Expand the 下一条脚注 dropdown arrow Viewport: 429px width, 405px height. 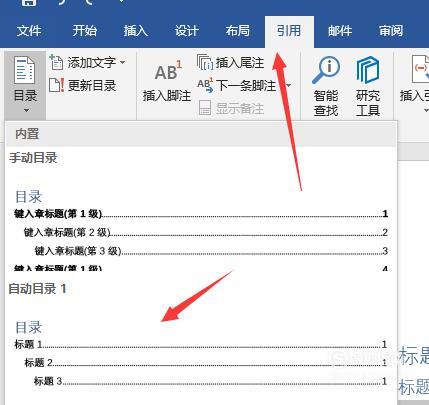pos(288,86)
